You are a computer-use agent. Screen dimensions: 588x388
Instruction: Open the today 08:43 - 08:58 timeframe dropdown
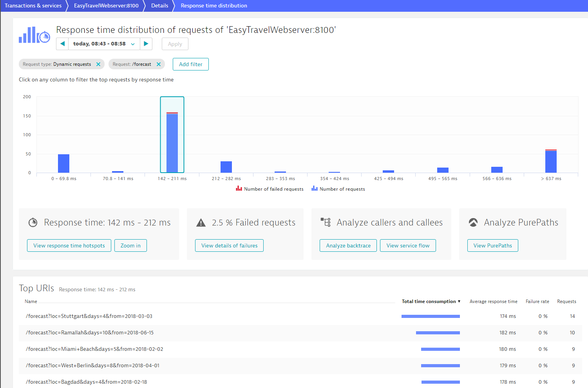[x=104, y=44]
